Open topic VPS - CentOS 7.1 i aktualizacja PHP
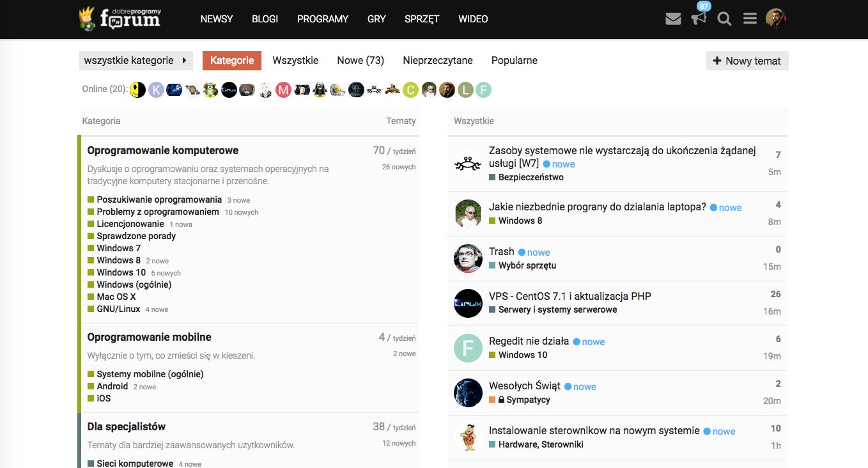Image resolution: width=868 pixels, height=468 pixels. coord(570,296)
